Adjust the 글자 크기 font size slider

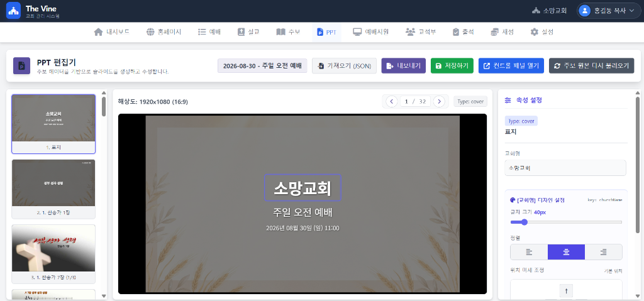[x=566, y=222]
